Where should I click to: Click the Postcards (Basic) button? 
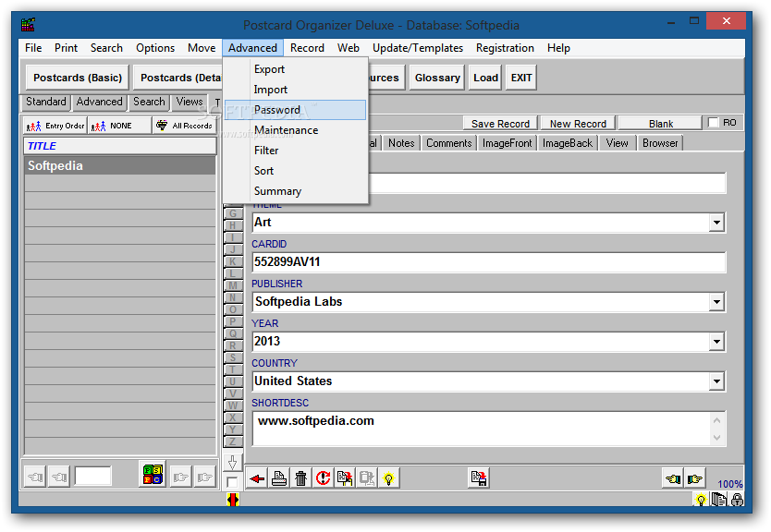tap(78, 78)
